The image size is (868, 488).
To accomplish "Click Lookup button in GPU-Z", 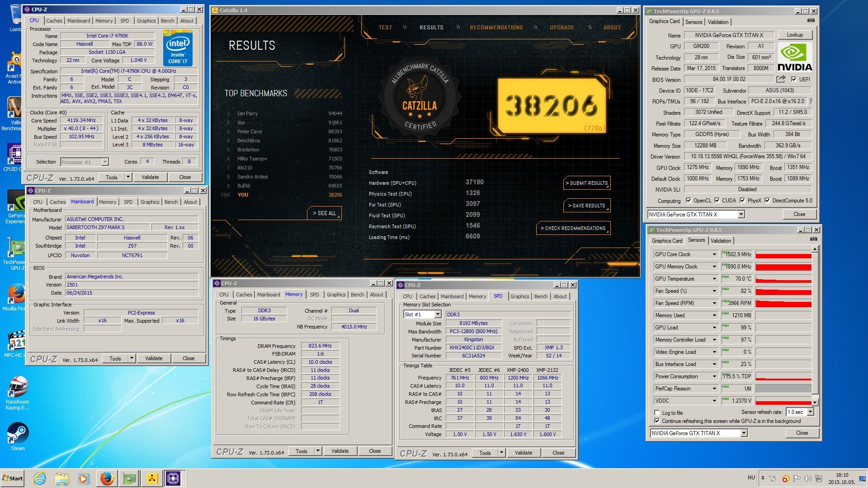I will point(795,35).
